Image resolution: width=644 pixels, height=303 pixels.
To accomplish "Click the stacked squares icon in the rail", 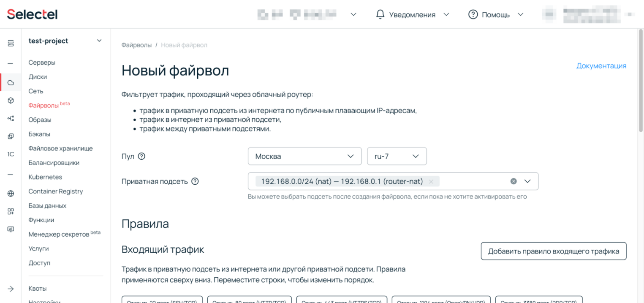I will pyautogui.click(x=11, y=136).
